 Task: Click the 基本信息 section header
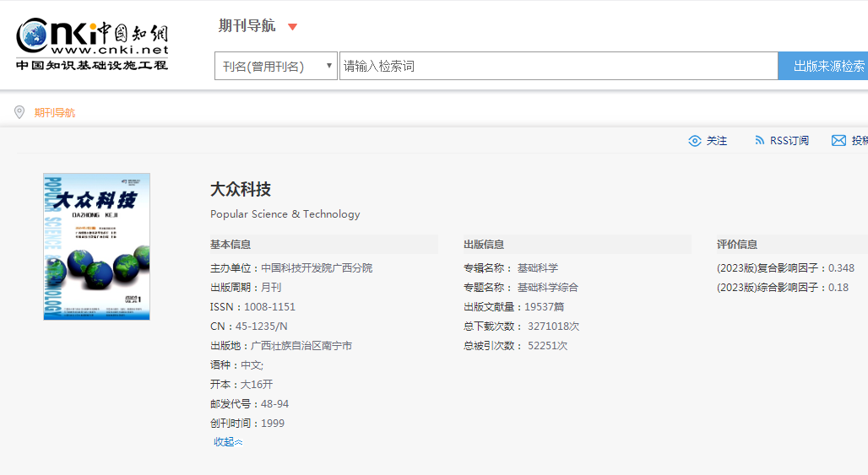pyautogui.click(x=231, y=245)
